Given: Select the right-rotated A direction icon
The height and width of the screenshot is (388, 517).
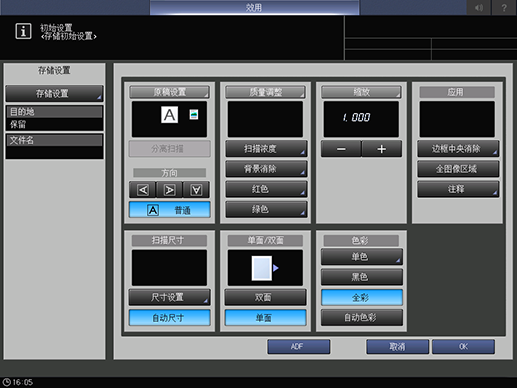Looking at the screenshot, I should point(169,190).
